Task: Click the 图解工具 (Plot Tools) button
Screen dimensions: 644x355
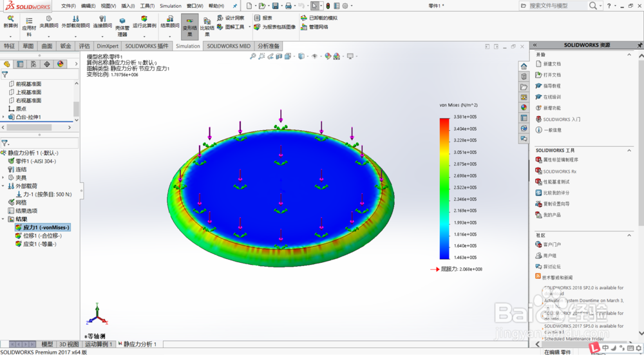Action: click(x=231, y=26)
